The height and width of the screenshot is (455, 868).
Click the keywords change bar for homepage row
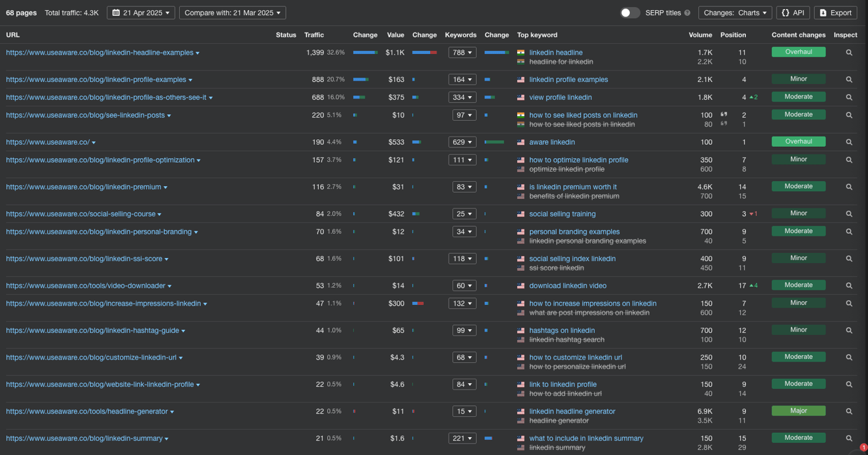pyautogui.click(x=494, y=142)
